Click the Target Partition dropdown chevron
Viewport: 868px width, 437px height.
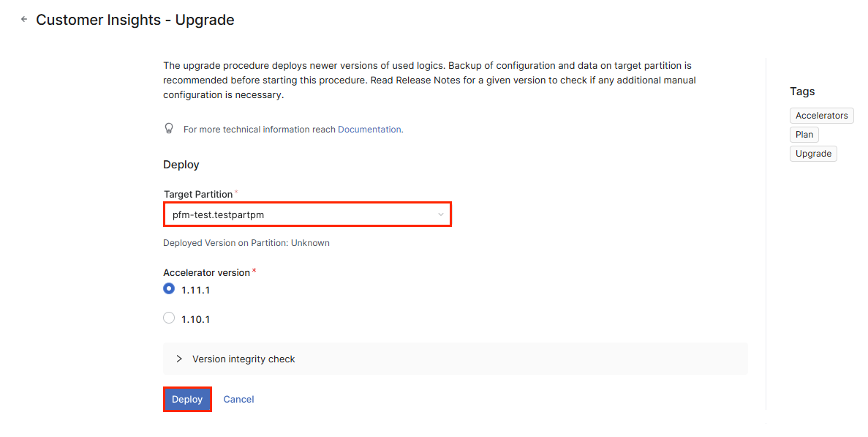[440, 214]
